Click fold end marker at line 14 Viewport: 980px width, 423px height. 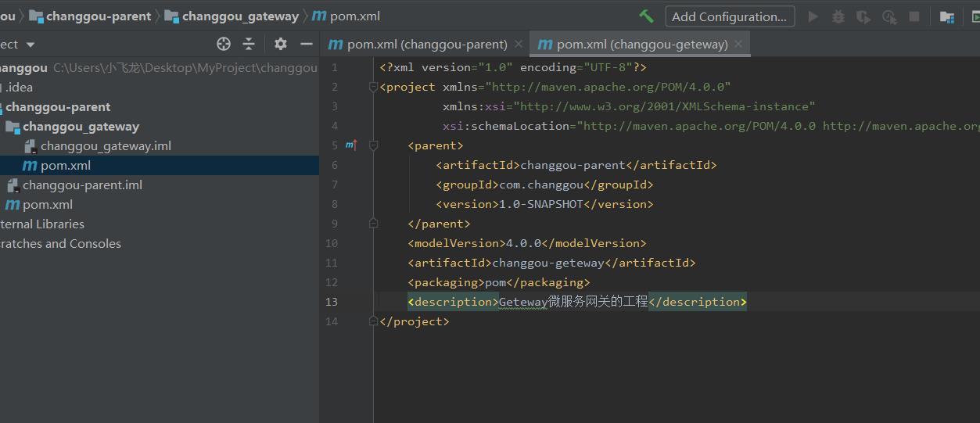[x=373, y=321]
